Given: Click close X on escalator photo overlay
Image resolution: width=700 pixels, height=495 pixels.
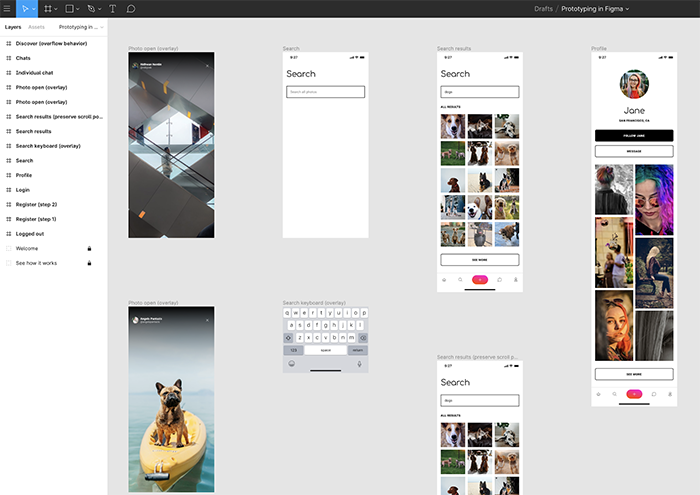Looking at the screenshot, I should [207, 66].
